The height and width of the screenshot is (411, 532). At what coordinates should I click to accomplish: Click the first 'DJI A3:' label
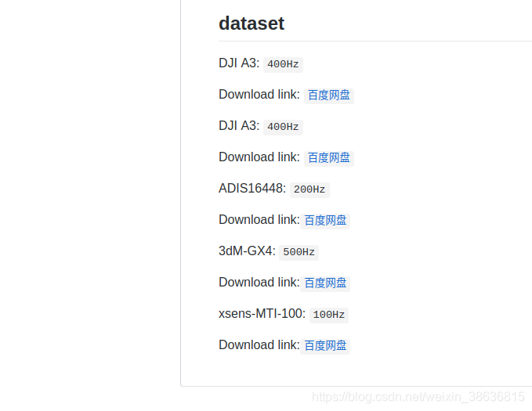pos(239,63)
